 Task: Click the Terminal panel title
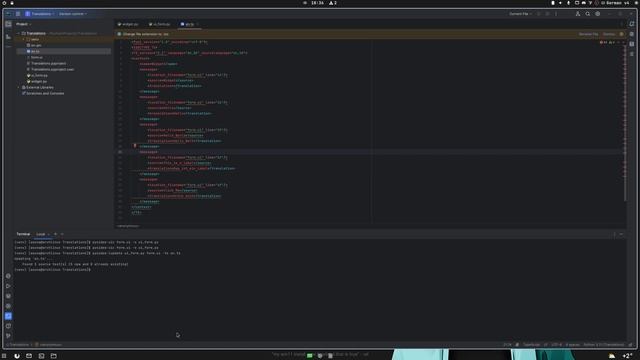click(23, 234)
